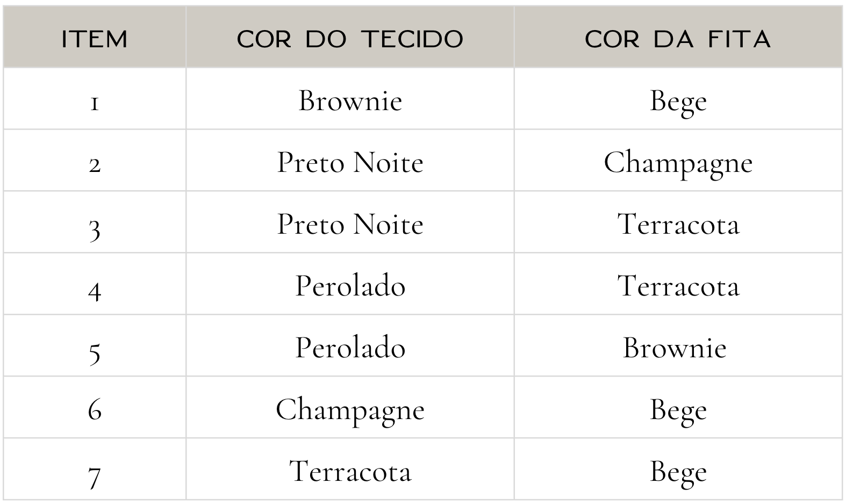The height and width of the screenshot is (504, 846).
Task: Select the Terracota ribbon cell in item 3
Action: click(x=678, y=224)
